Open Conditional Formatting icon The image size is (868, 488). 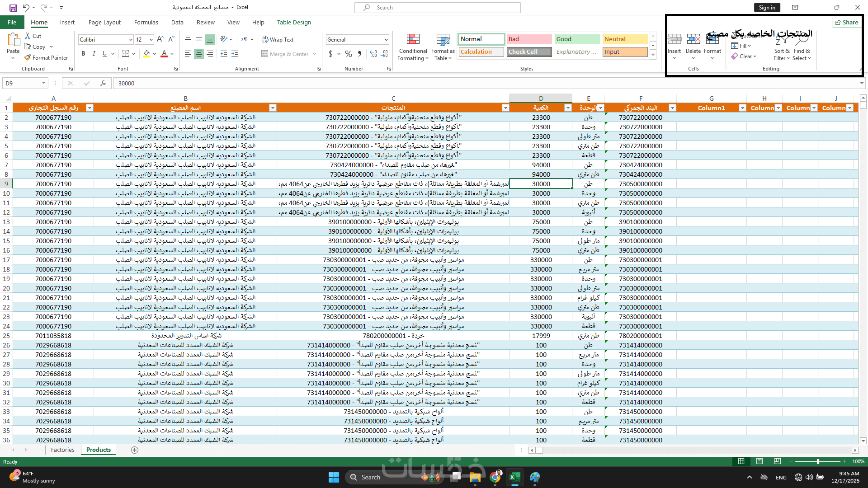coord(413,40)
